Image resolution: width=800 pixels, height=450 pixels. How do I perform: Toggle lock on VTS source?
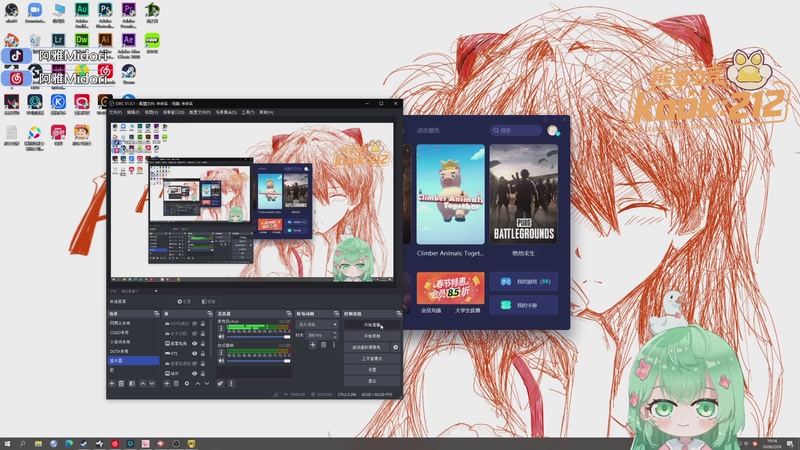[x=203, y=353]
